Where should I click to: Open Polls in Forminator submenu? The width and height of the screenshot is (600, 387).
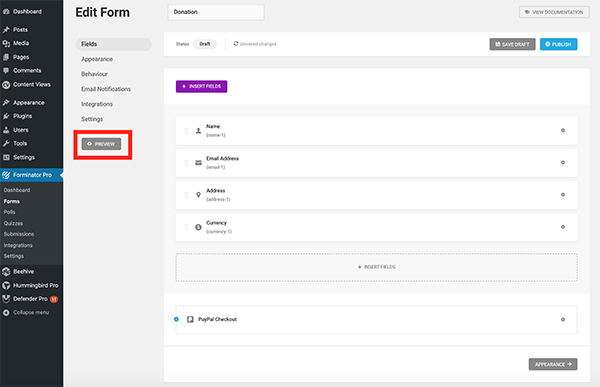[x=10, y=212]
